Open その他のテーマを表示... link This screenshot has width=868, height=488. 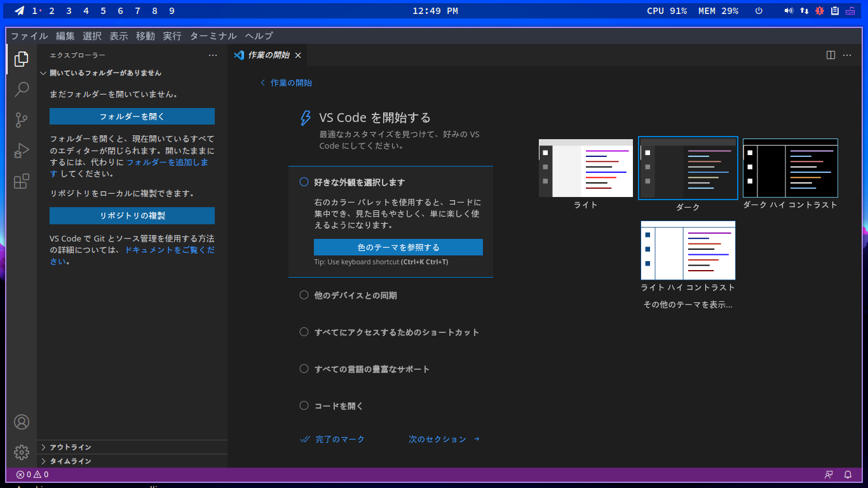(688, 304)
